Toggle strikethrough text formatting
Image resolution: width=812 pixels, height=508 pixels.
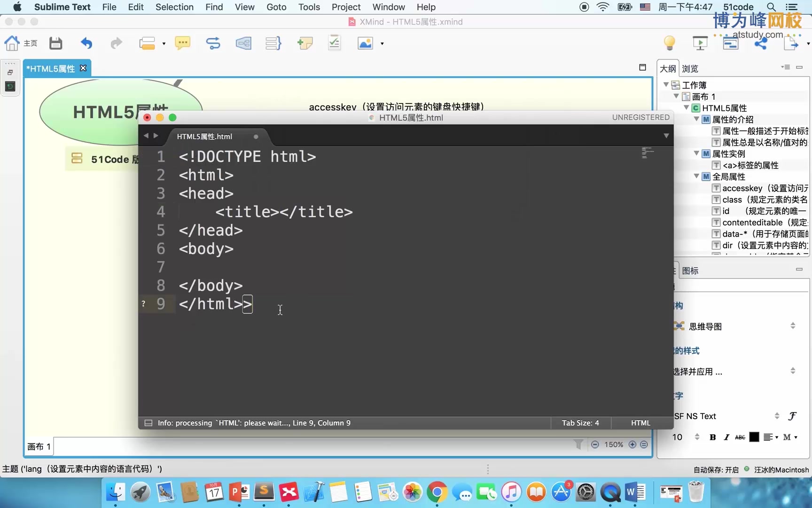pos(740,437)
